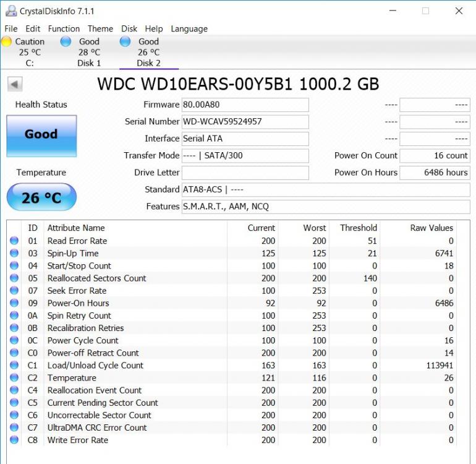Minimize the CrystalDiskInfo window
The width and height of the screenshot is (476, 464).
393,11
